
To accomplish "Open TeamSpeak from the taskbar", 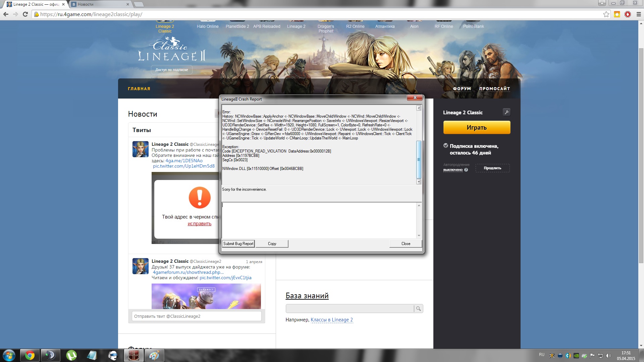I will (x=50, y=355).
